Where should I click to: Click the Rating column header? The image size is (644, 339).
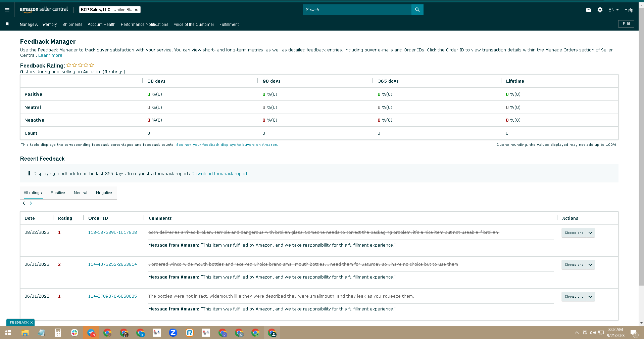pos(65,218)
